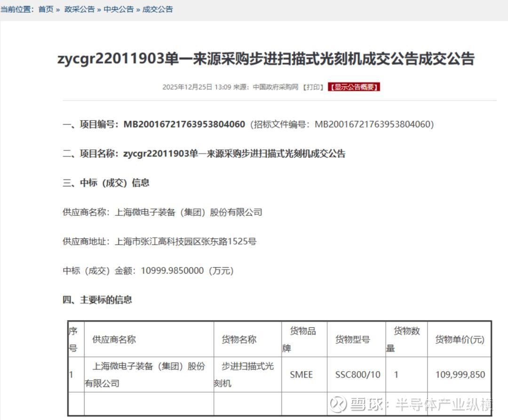
Task: Open the 政采公告 breadcrumb link
Action: click(79, 9)
